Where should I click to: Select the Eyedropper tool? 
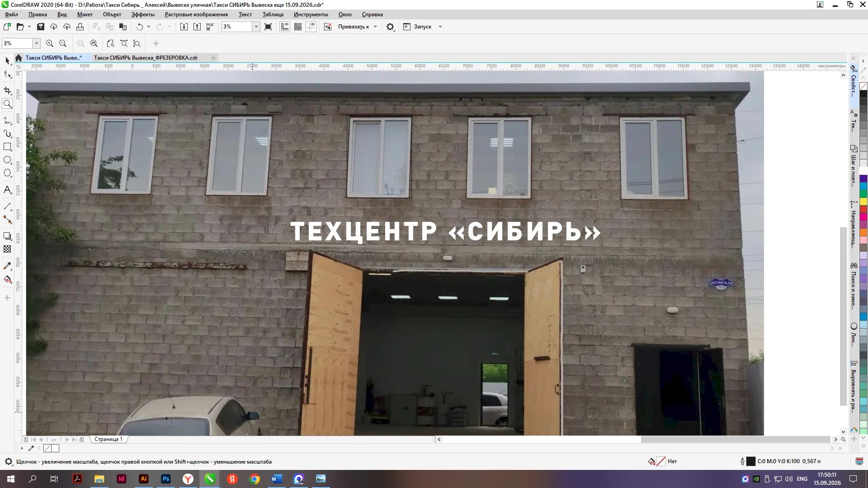7,266
